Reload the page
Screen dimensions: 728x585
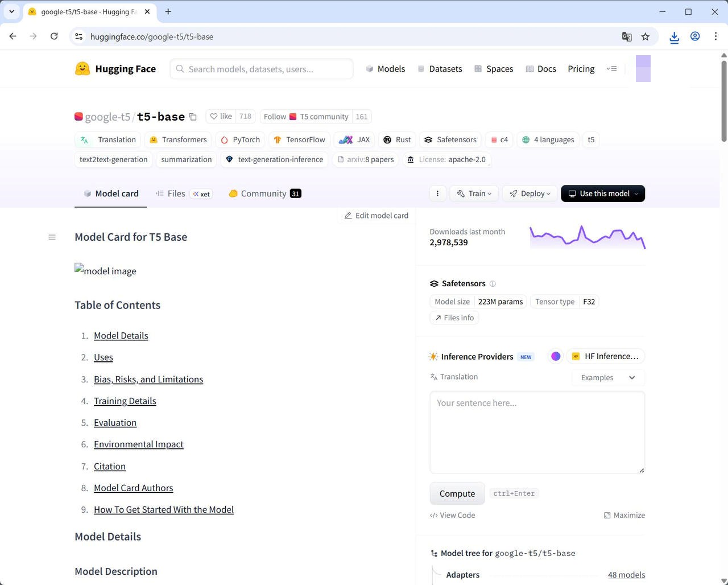54,36
